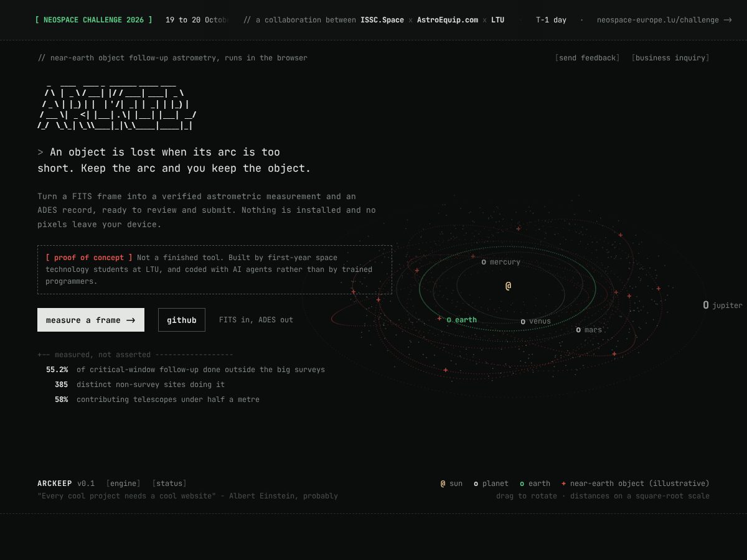The height and width of the screenshot is (560, 747).
Task: Click the 'FITS in, ADES out' caption
Action: pos(256,320)
